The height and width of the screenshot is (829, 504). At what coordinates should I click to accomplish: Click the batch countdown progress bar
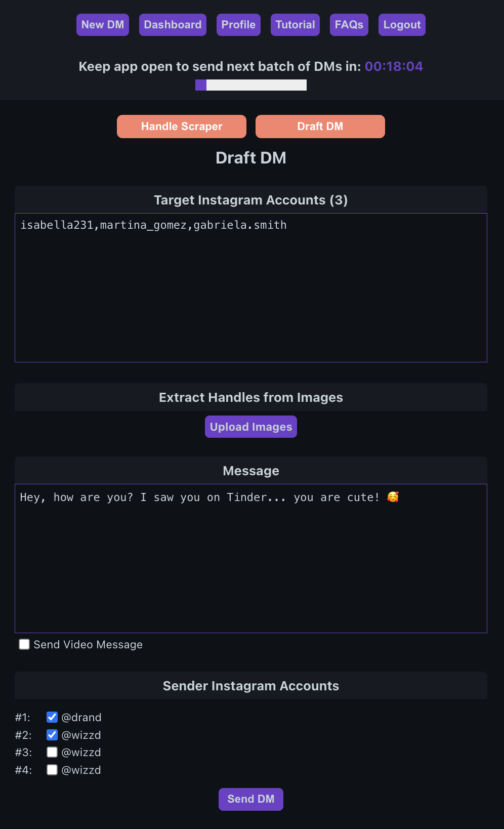click(x=251, y=85)
